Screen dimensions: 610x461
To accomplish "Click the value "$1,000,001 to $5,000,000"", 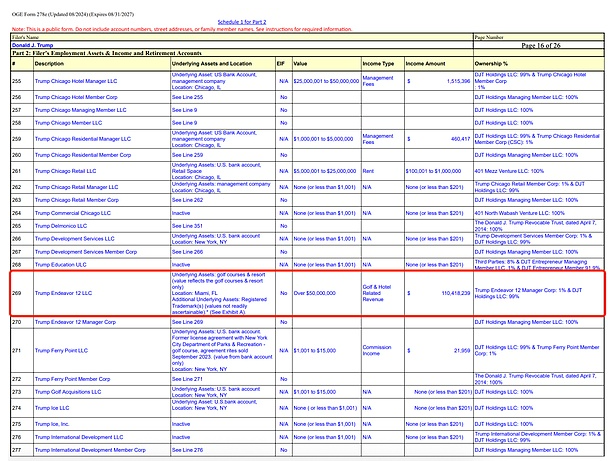I will coord(323,138).
